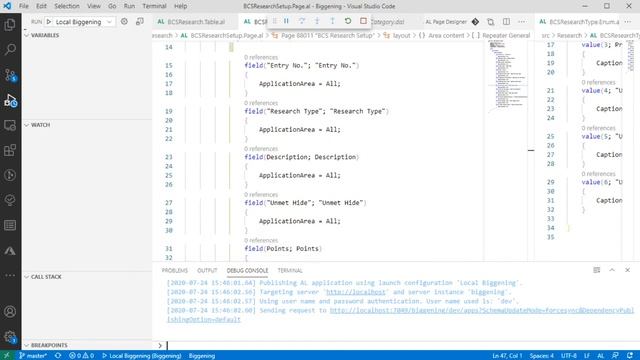The image size is (640, 360).
Task: Click Ln 47, Col 1 in status bar
Action: [x=507, y=356]
